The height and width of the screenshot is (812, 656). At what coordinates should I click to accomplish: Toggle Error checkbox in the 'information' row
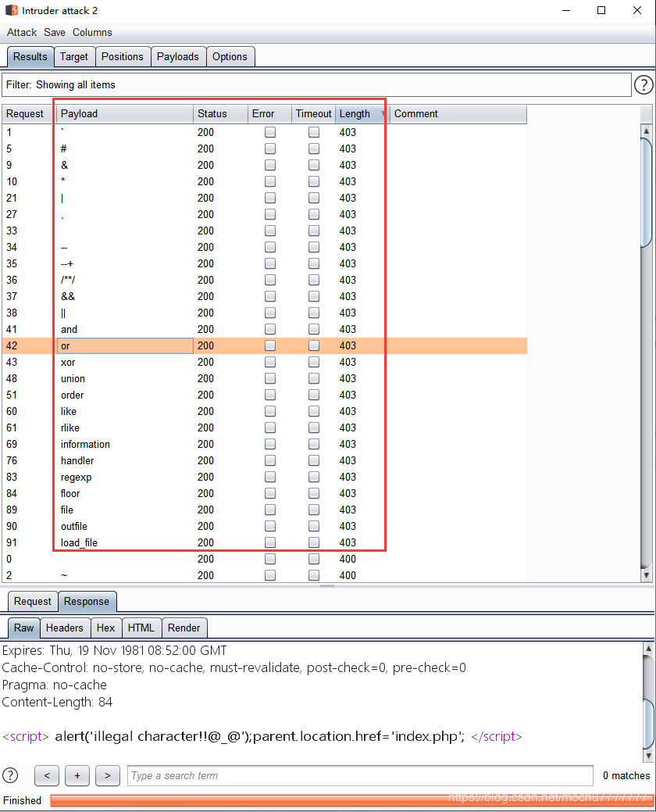pos(270,444)
